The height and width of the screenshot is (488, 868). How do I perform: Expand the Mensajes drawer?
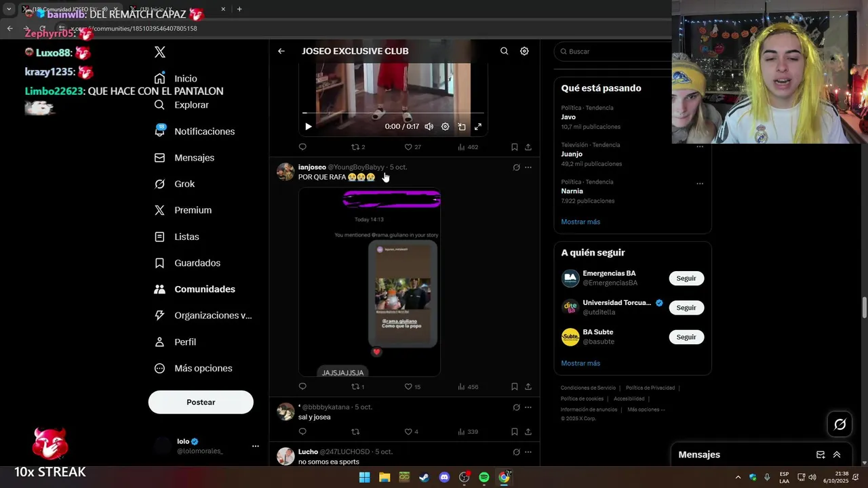pos(837,455)
